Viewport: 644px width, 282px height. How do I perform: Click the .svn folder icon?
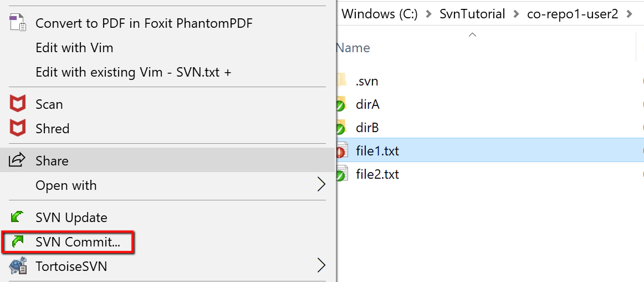[x=341, y=80]
